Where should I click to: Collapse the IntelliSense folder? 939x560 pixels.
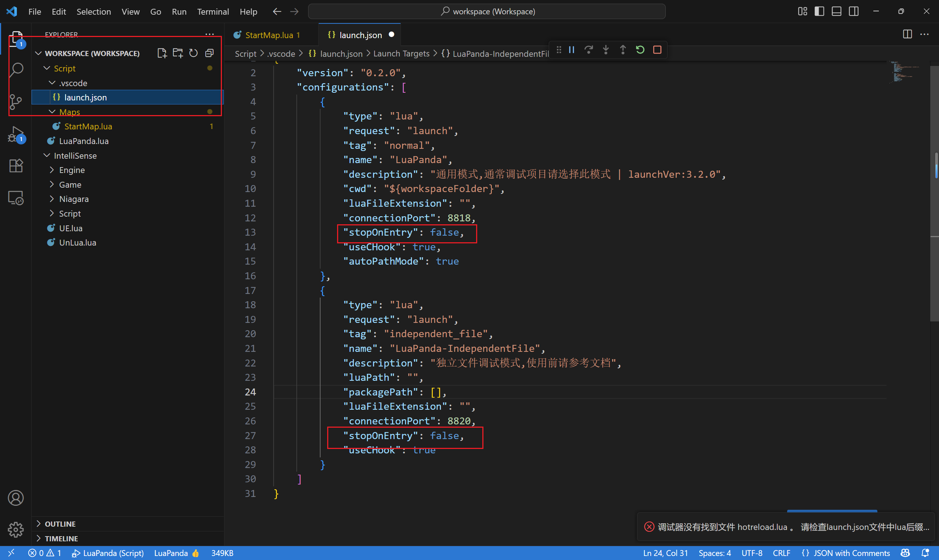coord(75,155)
